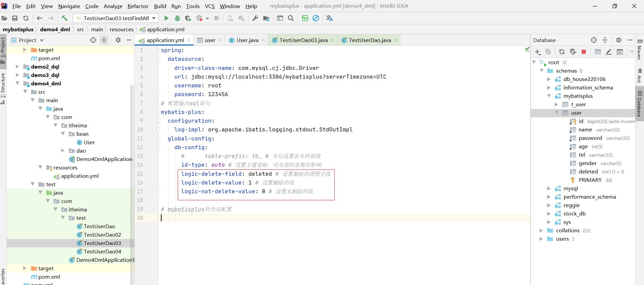Click the Translate icon in the toolbar
644x285 pixels.
[330, 18]
